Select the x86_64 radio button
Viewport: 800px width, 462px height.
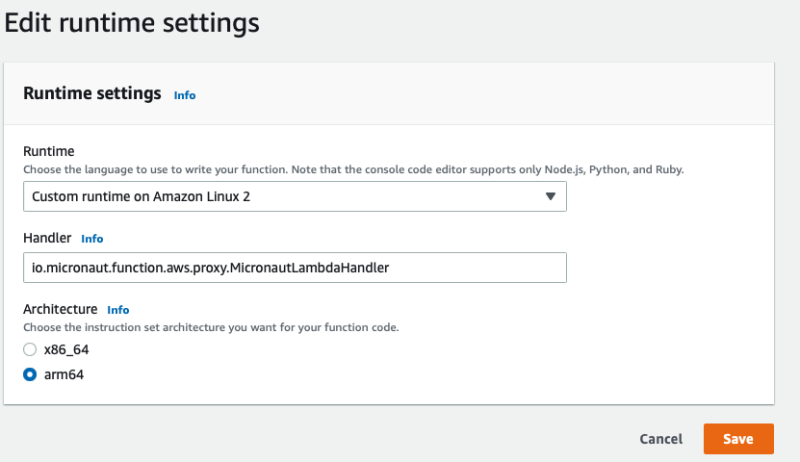click(30, 349)
